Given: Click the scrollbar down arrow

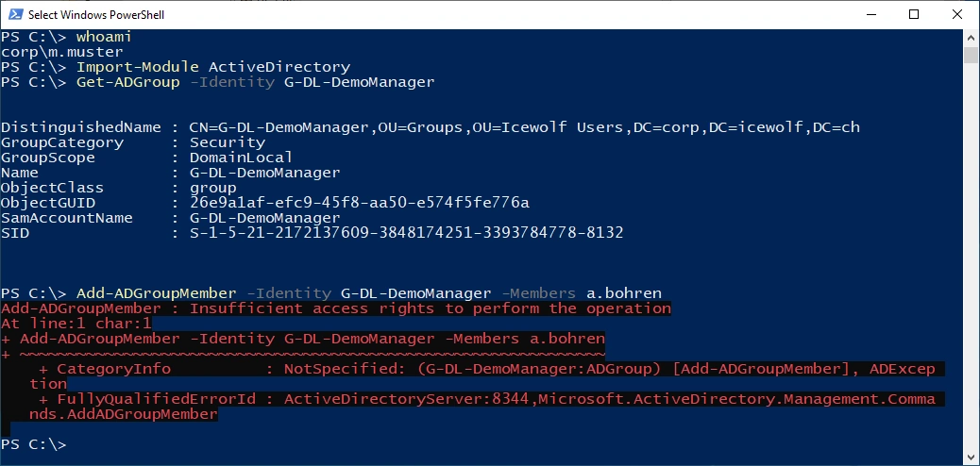Looking at the screenshot, I should coord(971,458).
